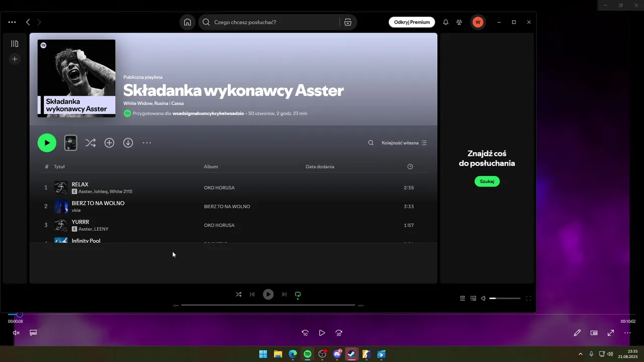Open Spotify's full-screen icon next to volume slider
The width and height of the screenshot is (644, 362).
point(528,298)
